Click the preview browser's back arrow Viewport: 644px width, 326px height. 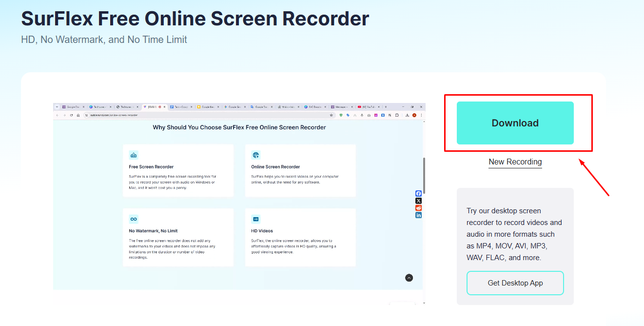tap(58, 115)
